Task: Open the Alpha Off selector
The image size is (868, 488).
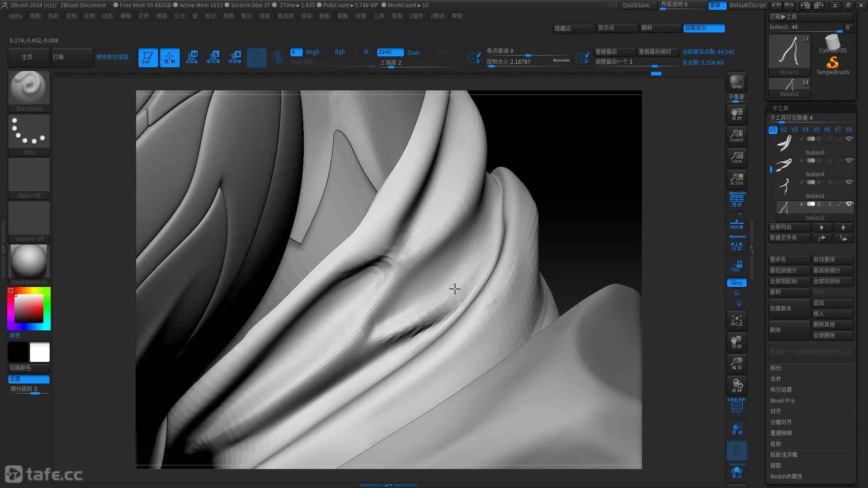Action: [x=29, y=178]
